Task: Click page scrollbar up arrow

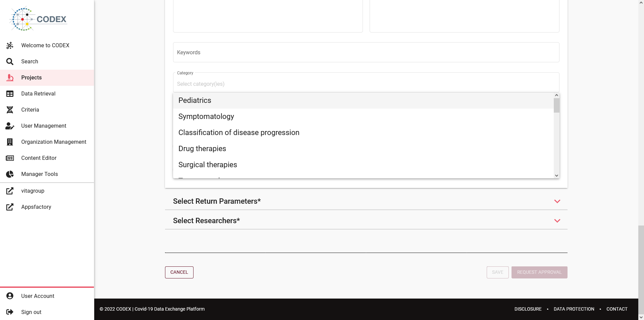Action: pos(641,3)
